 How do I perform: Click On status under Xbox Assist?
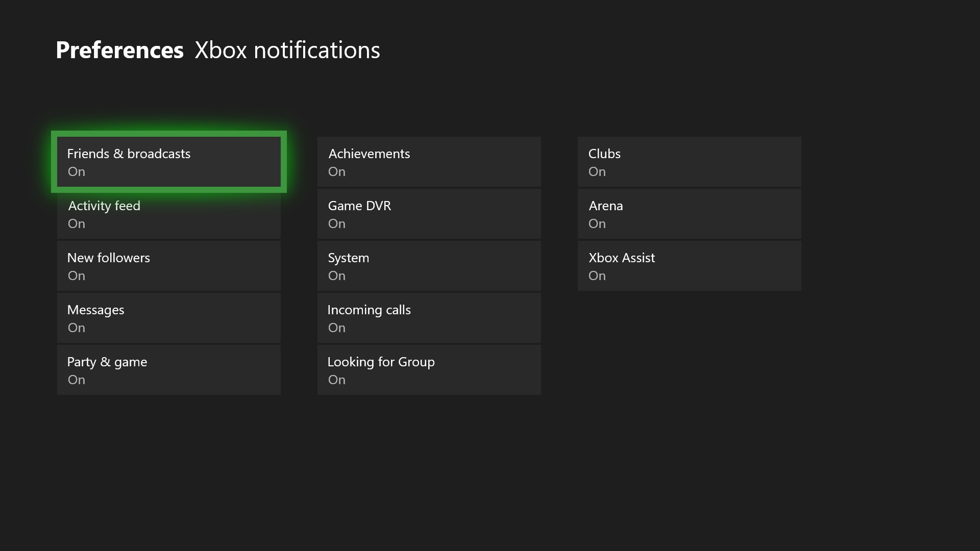pyautogui.click(x=597, y=276)
